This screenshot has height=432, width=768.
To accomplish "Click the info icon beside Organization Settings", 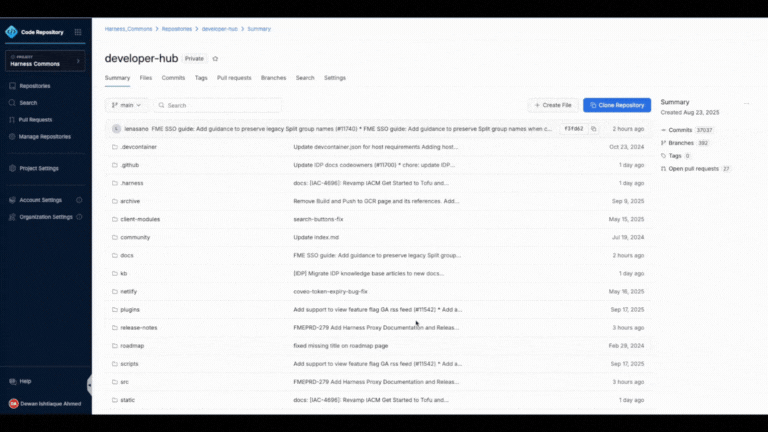I will pyautogui.click(x=79, y=217).
